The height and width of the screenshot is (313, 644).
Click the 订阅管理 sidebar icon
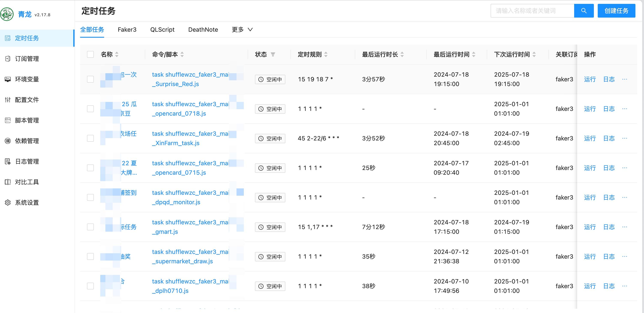coord(8,59)
